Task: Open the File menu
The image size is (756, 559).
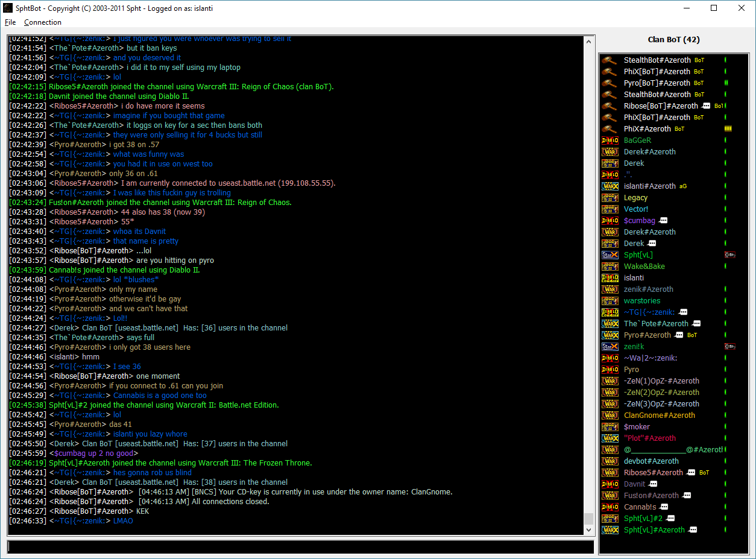Action: pos(10,22)
